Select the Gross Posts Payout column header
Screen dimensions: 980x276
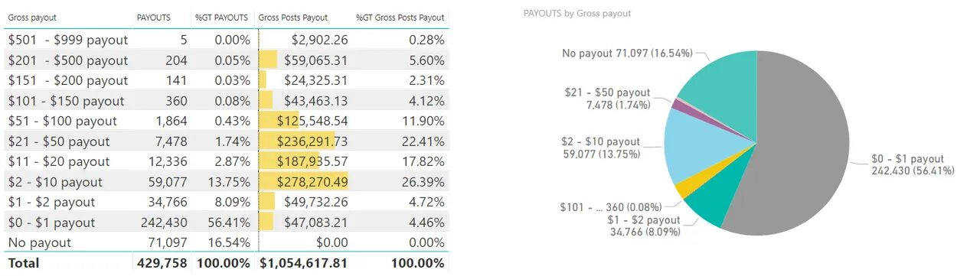[x=293, y=17]
